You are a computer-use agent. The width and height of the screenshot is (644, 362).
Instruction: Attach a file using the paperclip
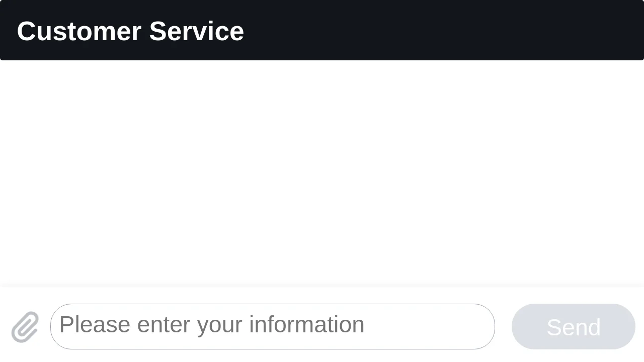point(25,327)
